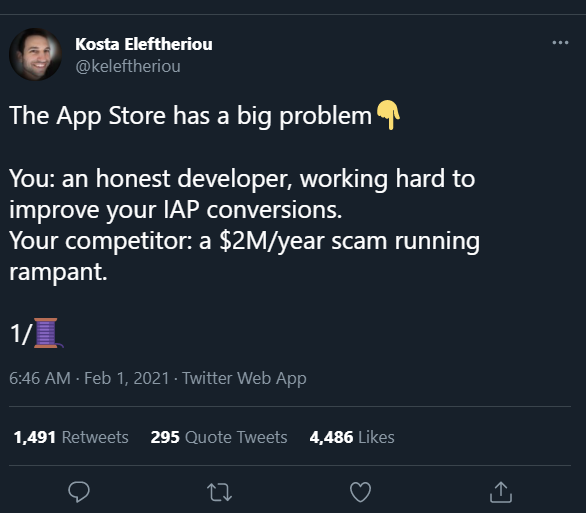The image size is (586, 513).
Task: Open the share upload-arrow icon
Action: (501, 492)
